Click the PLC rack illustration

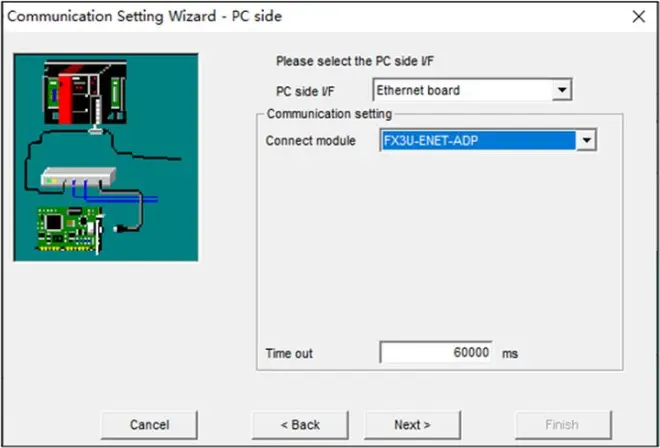click(85, 93)
